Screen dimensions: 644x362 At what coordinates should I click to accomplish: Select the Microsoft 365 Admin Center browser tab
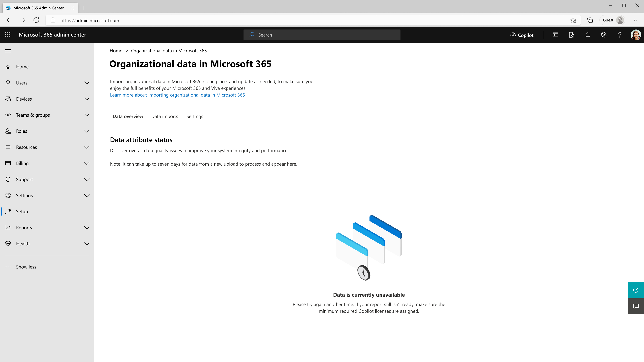(x=40, y=8)
